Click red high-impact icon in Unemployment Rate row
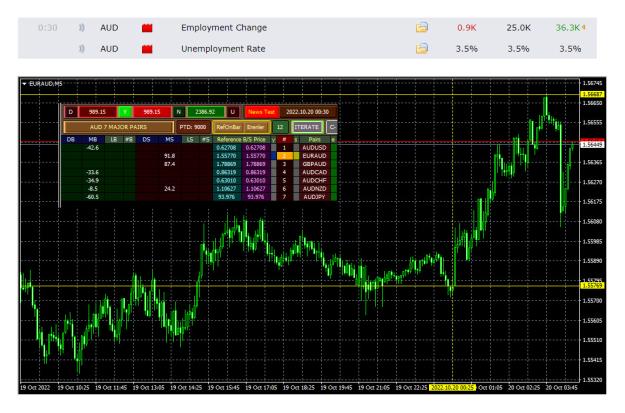625x413 pixels. click(147, 49)
